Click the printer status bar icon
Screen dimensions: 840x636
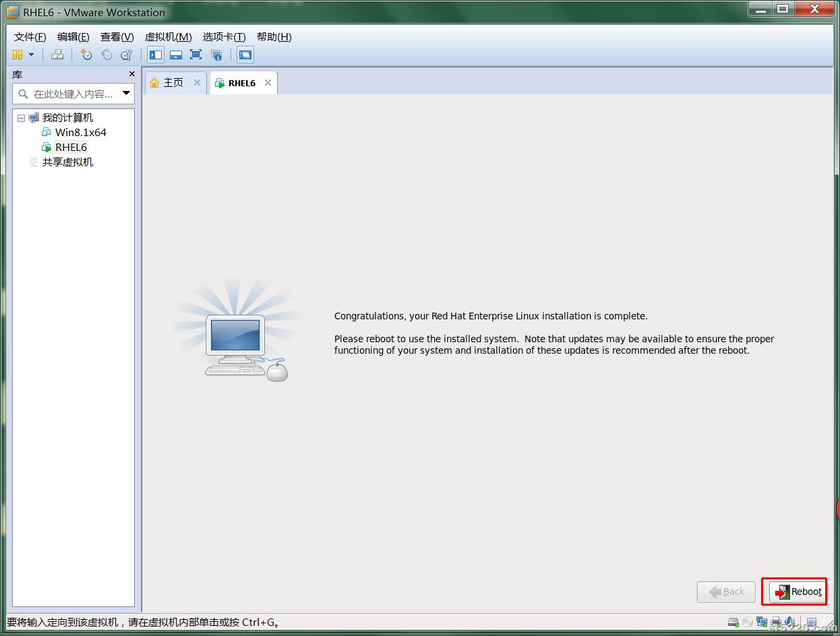(776, 623)
